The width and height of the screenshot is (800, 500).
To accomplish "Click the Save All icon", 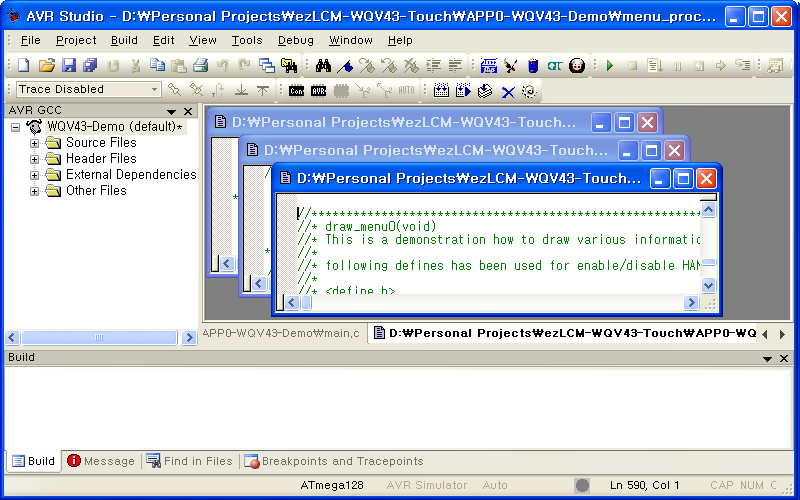I will pyautogui.click(x=90, y=65).
